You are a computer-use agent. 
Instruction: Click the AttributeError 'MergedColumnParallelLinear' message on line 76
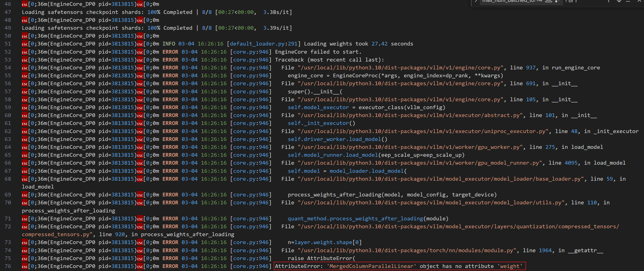click(x=399, y=266)
